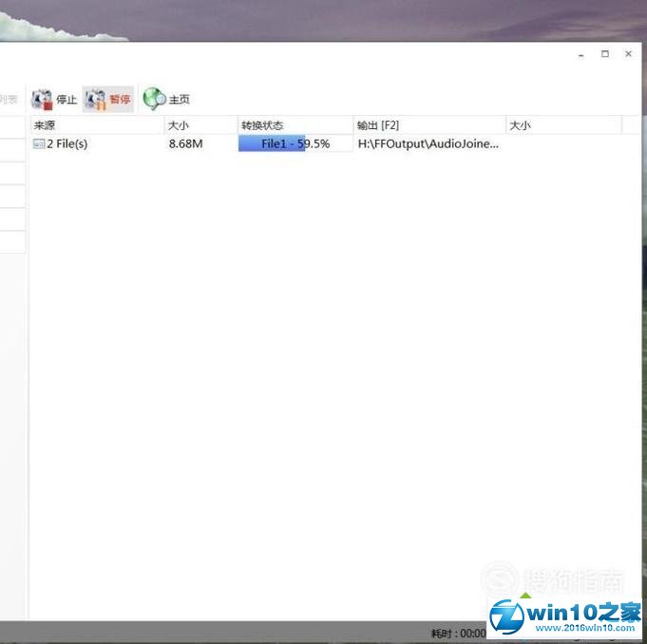Click the green up arrow at bottom right
The width and height of the screenshot is (647, 644).
point(524,598)
